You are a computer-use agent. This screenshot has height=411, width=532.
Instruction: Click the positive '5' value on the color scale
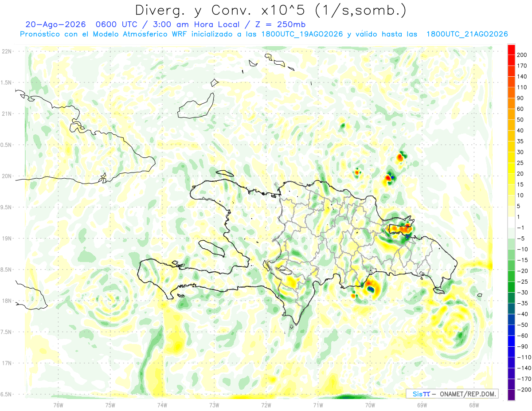(519, 206)
